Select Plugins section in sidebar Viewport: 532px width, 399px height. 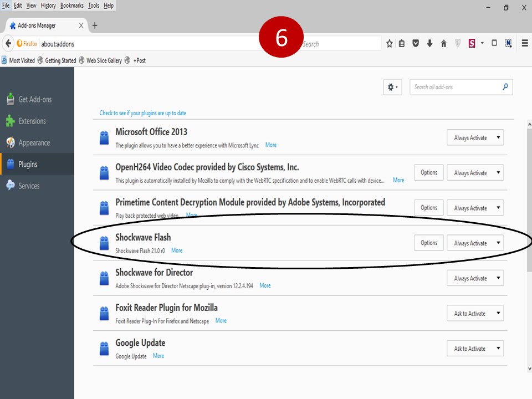[x=37, y=164]
